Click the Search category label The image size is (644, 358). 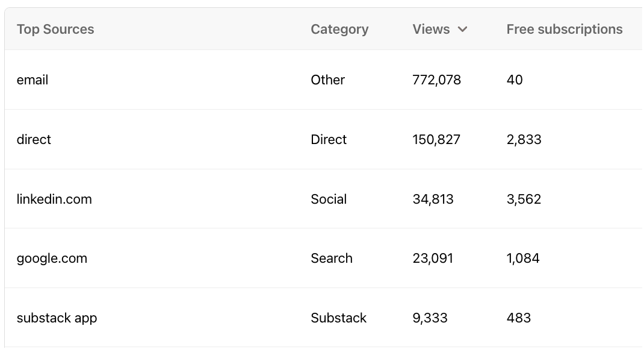[x=332, y=259]
